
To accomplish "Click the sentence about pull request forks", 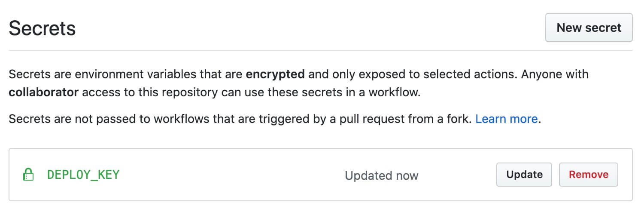I will (x=240, y=119).
